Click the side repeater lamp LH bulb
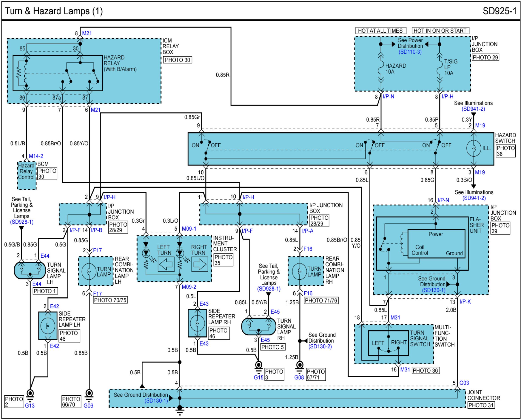521x420 pixels. pos(48,326)
